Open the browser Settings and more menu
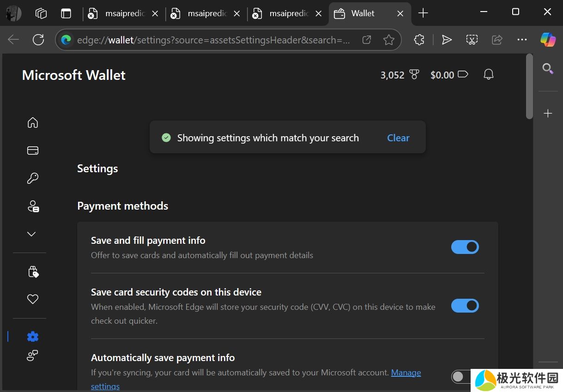Viewport: 563px width, 392px height. point(522,40)
